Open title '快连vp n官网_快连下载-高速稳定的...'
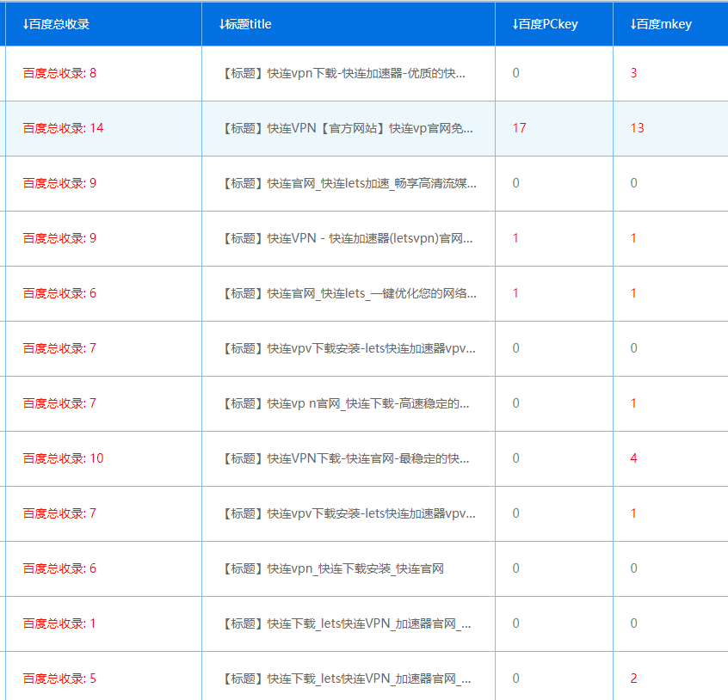This screenshot has height=700, width=728. point(346,403)
